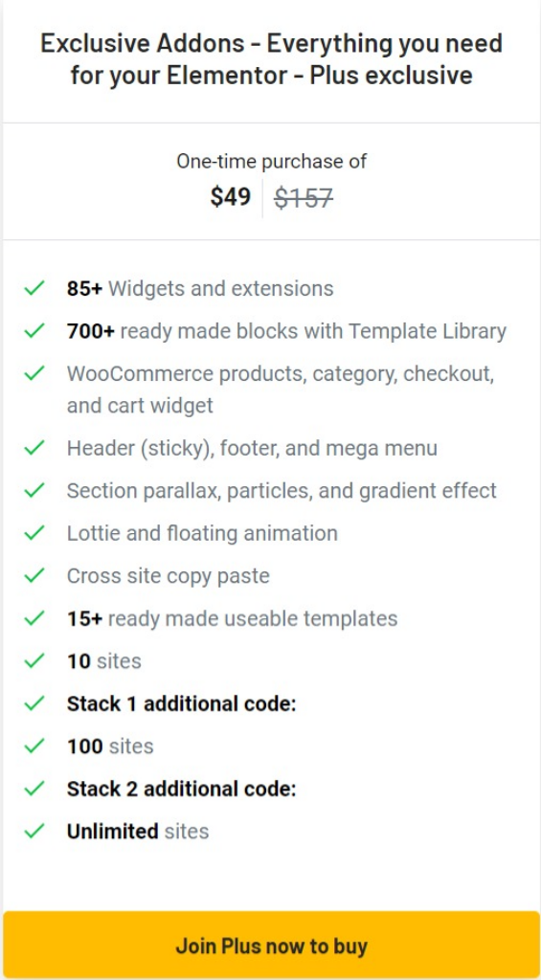Click the Join Plus now to buy button
Screen dimensions: 541x980
tap(271, 945)
